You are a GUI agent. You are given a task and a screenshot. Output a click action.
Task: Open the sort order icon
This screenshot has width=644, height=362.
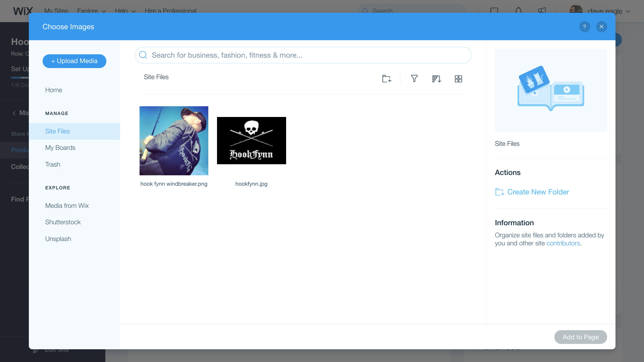pos(436,79)
